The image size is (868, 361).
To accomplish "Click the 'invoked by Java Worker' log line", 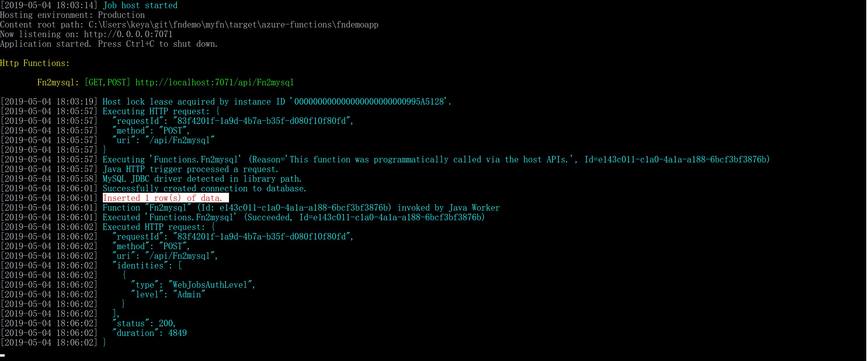I will pos(250,208).
